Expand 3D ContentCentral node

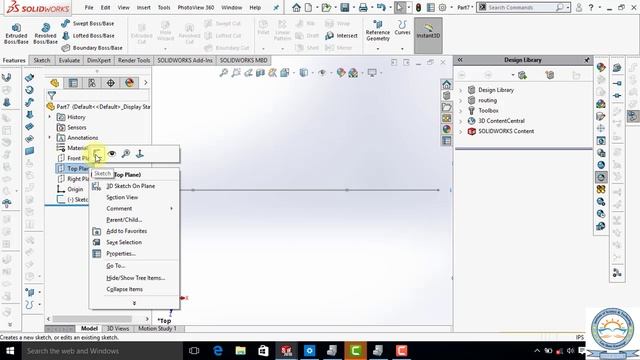tap(461, 121)
